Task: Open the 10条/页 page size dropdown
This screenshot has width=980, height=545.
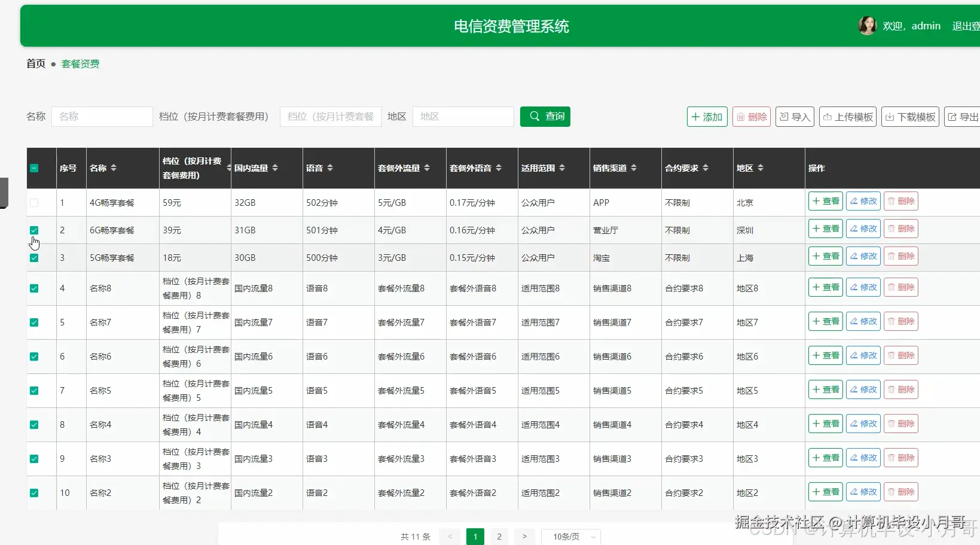Action: tap(570, 537)
